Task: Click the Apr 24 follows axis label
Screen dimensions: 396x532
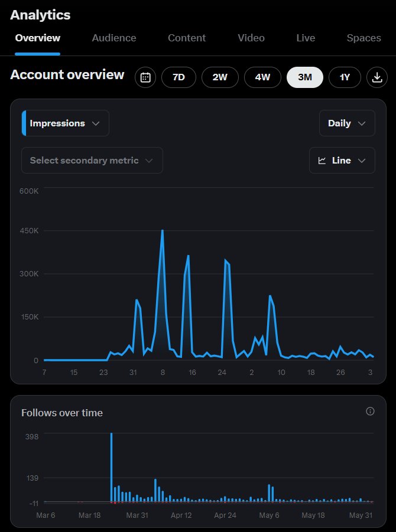Action: coord(225,515)
